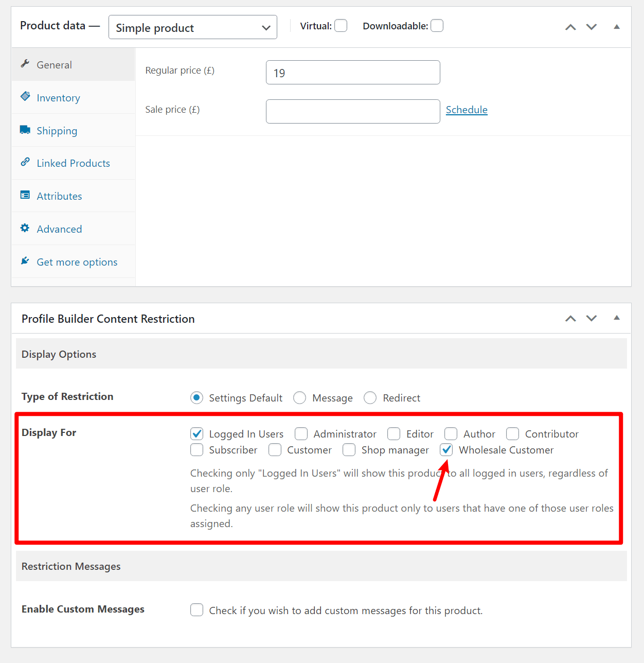Image resolution: width=644 pixels, height=663 pixels.
Task: Move Profile Builder Content Restriction panel up
Action: tap(570, 318)
